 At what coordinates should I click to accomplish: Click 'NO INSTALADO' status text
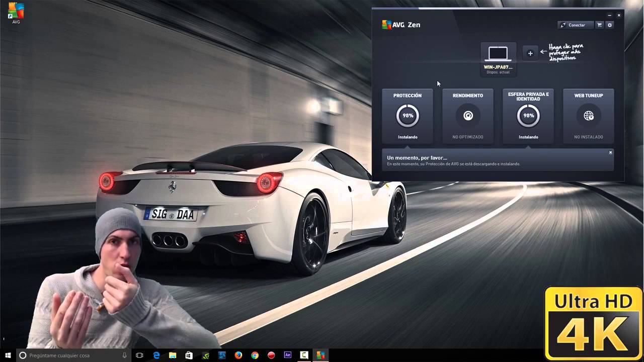(x=589, y=137)
